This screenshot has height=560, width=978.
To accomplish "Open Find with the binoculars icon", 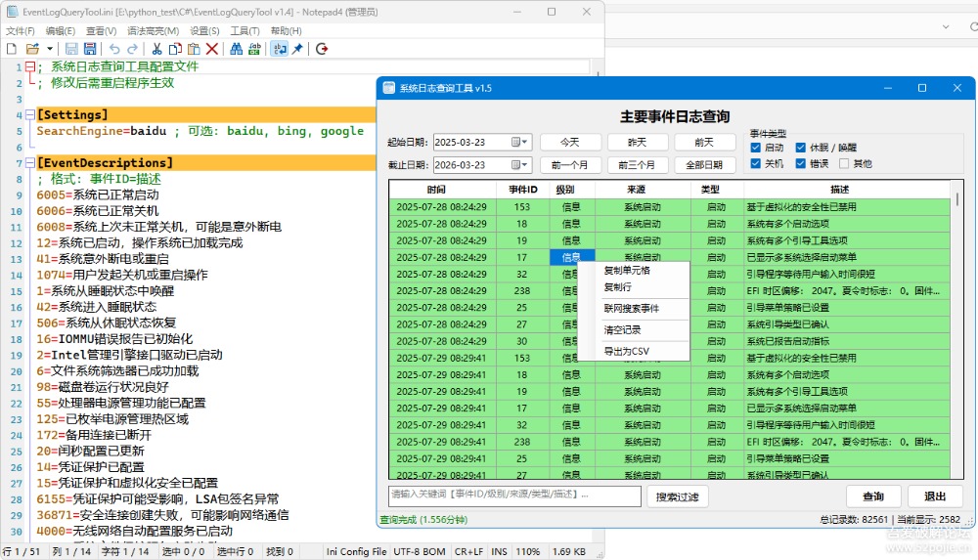I will click(237, 49).
